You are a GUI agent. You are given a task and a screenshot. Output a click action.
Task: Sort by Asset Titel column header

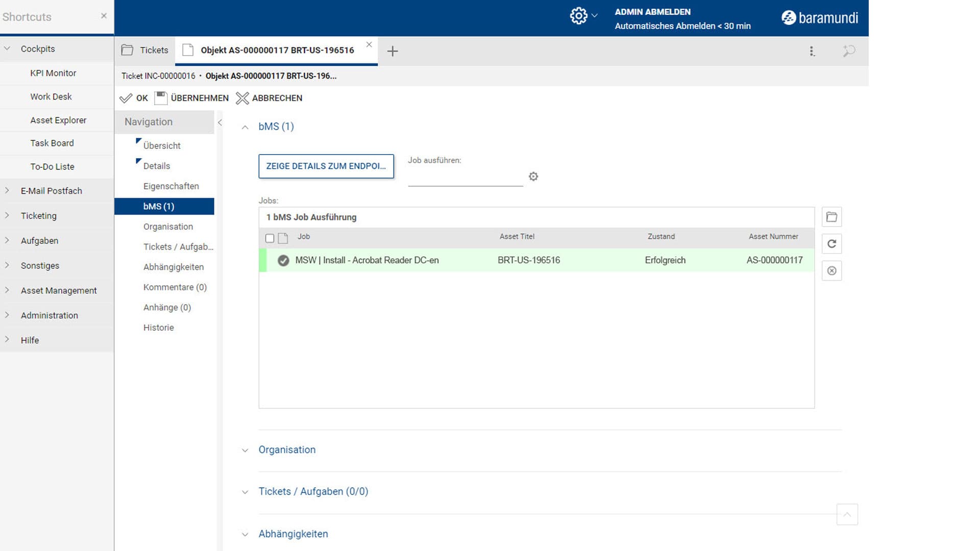(517, 237)
